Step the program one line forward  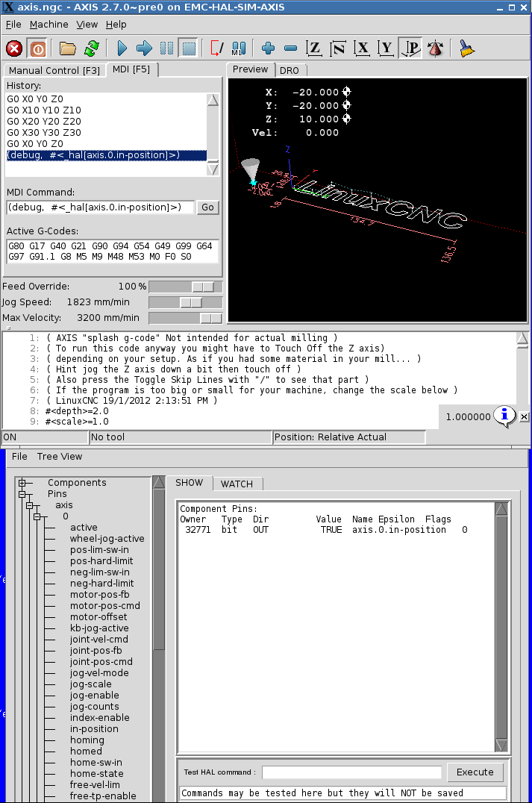pyautogui.click(x=145, y=49)
